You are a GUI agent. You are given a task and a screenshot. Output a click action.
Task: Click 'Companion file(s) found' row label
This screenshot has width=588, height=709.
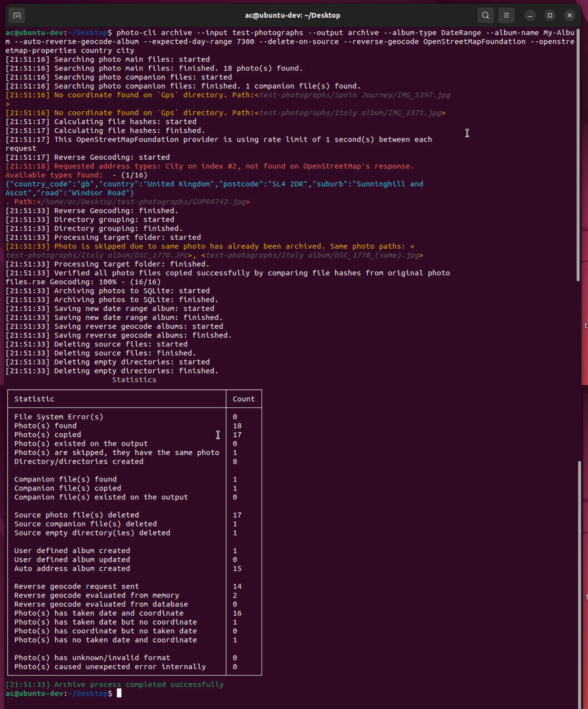(x=66, y=480)
